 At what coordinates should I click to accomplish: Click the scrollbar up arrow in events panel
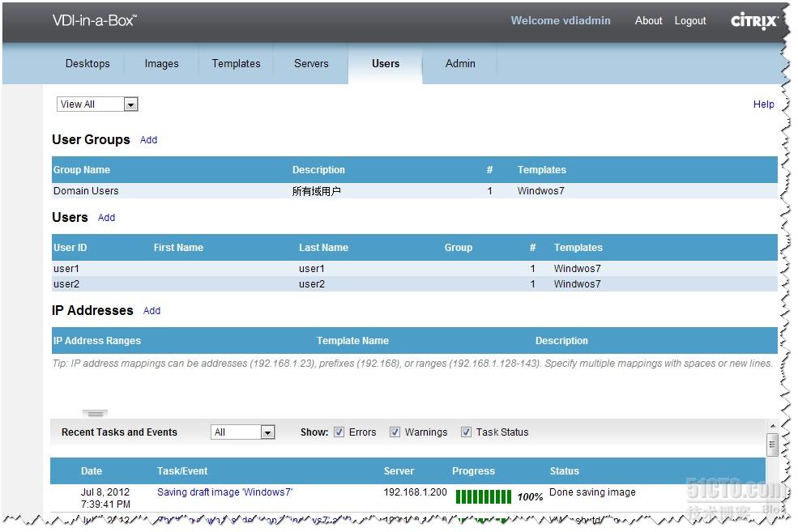pyautogui.click(x=772, y=426)
